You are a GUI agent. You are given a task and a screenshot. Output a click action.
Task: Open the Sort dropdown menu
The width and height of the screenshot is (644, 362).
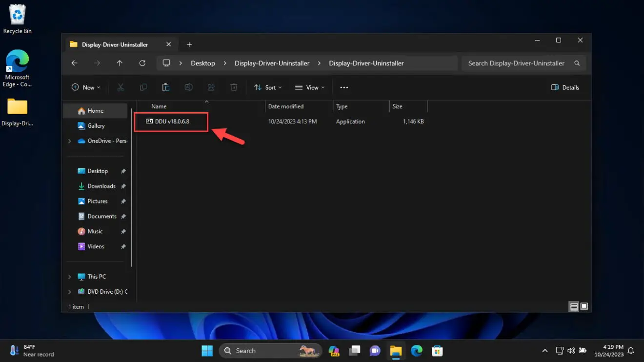268,87
